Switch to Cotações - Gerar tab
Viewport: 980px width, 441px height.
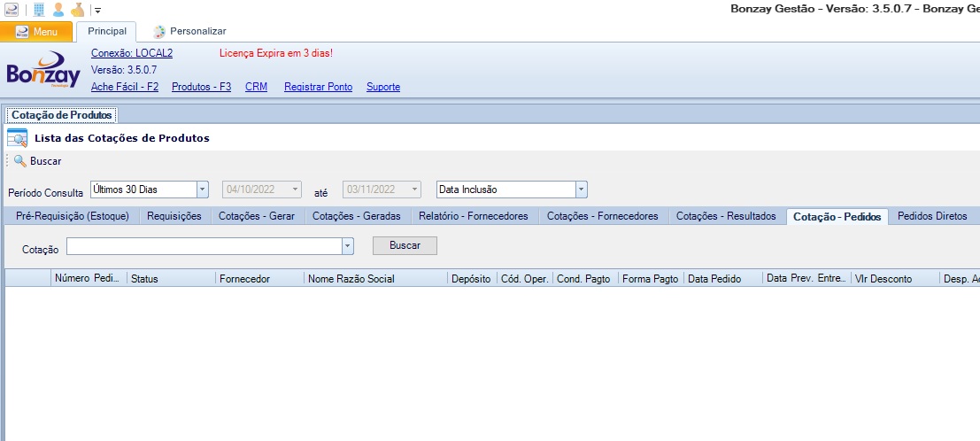pyautogui.click(x=257, y=216)
